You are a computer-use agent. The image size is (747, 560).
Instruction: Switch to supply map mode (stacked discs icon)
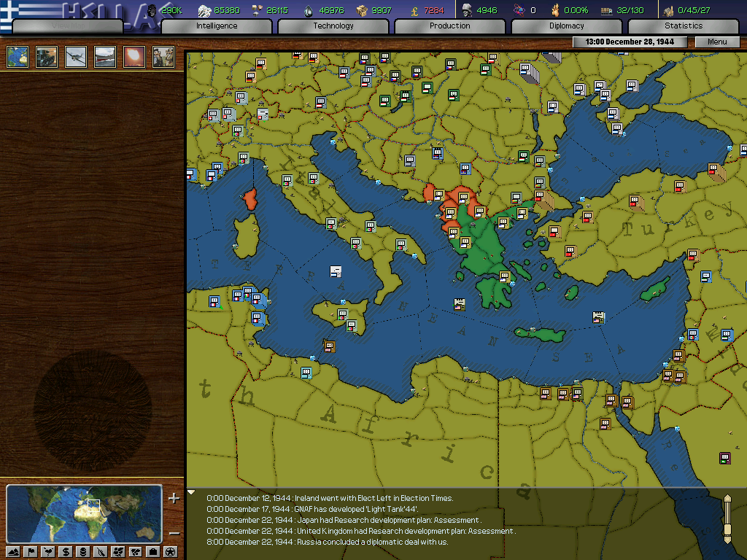83,552
